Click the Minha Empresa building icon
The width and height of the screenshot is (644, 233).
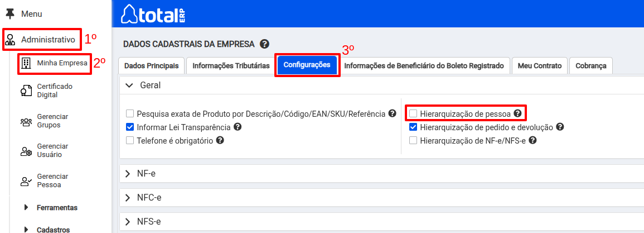point(26,63)
